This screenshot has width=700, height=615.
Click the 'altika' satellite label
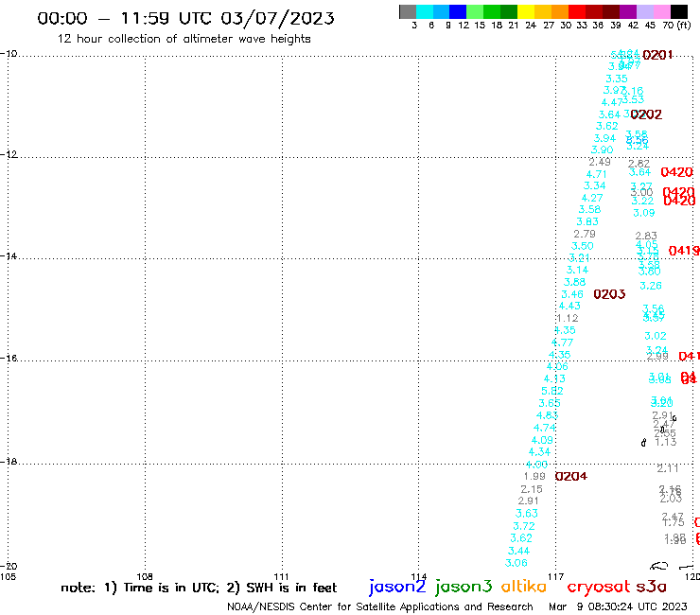[524, 587]
